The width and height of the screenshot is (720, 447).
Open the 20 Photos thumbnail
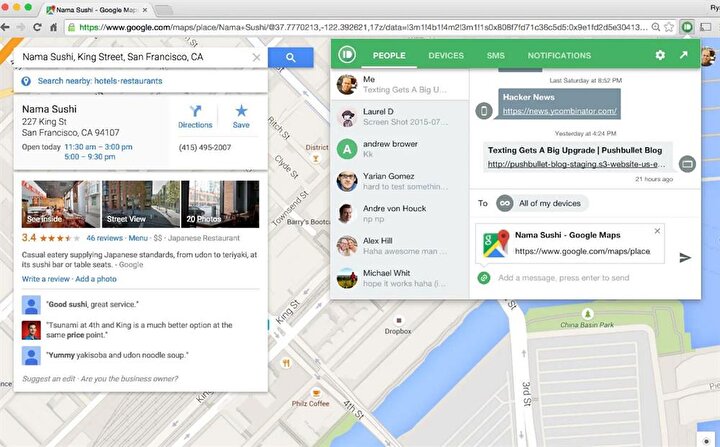coord(220,204)
